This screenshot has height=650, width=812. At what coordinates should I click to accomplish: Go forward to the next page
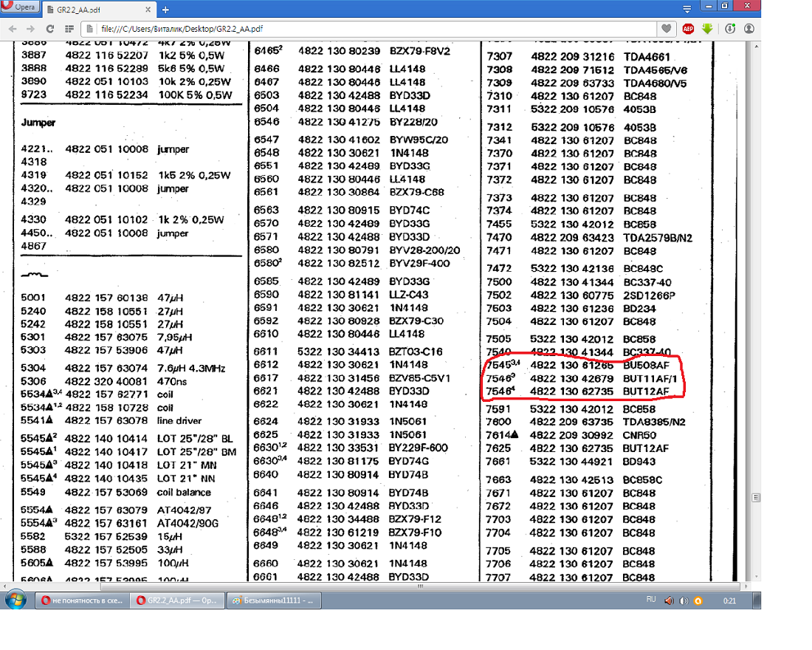pyautogui.click(x=30, y=29)
